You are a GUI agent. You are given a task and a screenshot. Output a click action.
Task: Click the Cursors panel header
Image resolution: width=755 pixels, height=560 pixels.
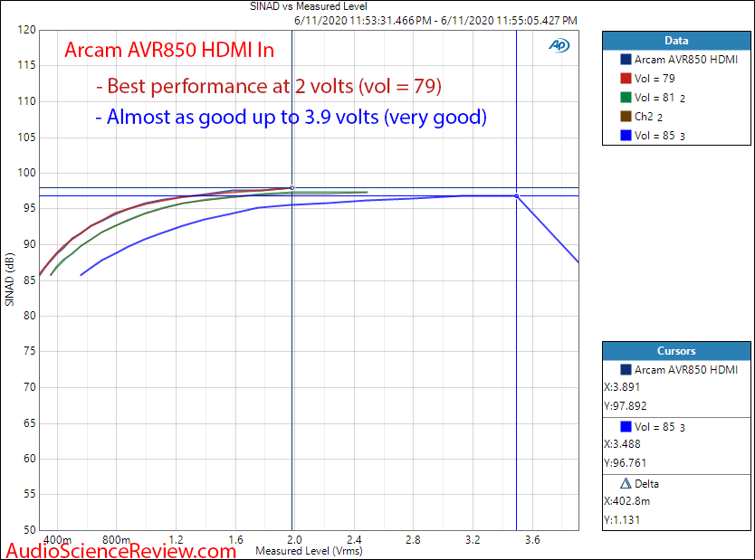(676, 351)
